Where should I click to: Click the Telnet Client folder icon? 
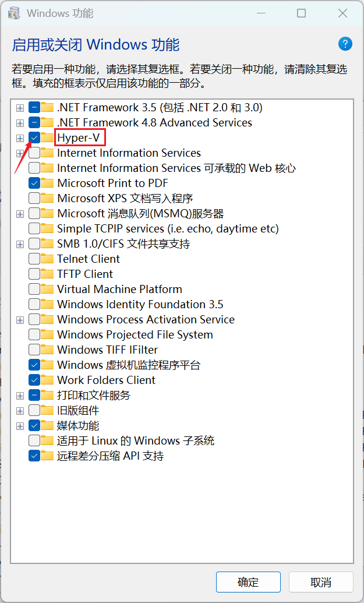click(x=47, y=259)
